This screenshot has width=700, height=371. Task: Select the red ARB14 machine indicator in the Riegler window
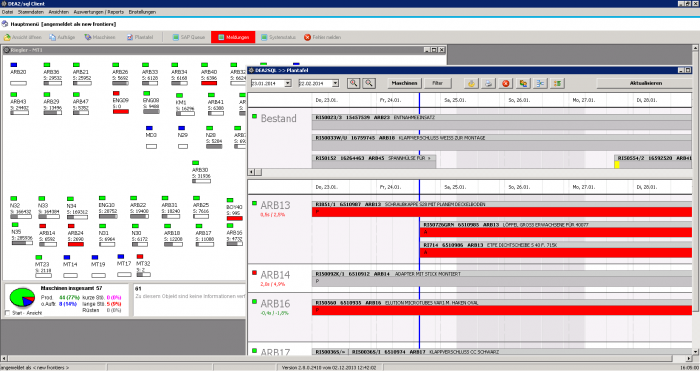(42, 226)
